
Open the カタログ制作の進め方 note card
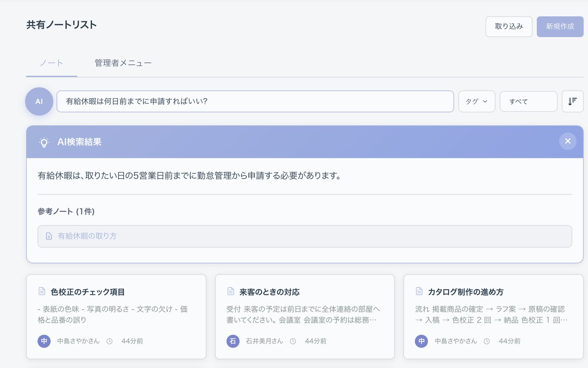pyautogui.click(x=493, y=316)
